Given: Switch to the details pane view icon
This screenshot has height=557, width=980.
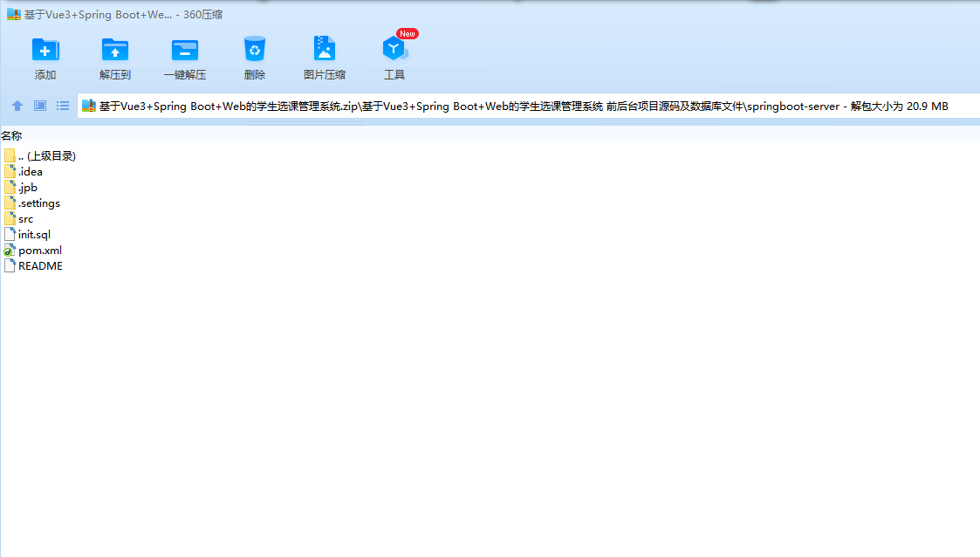Looking at the screenshot, I should click(x=40, y=106).
